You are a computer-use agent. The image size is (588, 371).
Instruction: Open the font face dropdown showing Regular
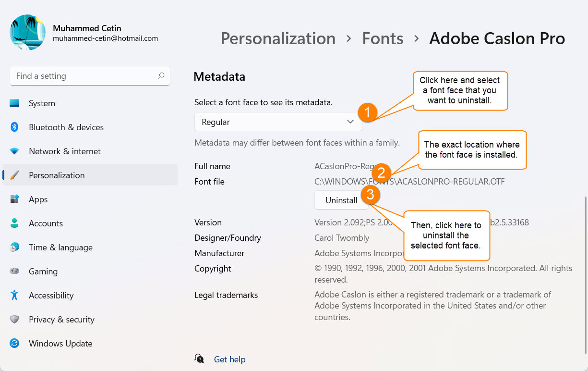[x=278, y=122]
